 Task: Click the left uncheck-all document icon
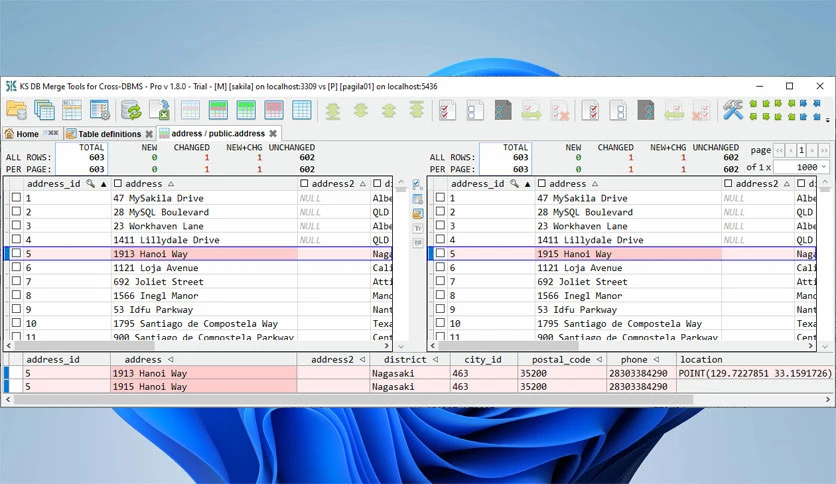[475, 110]
